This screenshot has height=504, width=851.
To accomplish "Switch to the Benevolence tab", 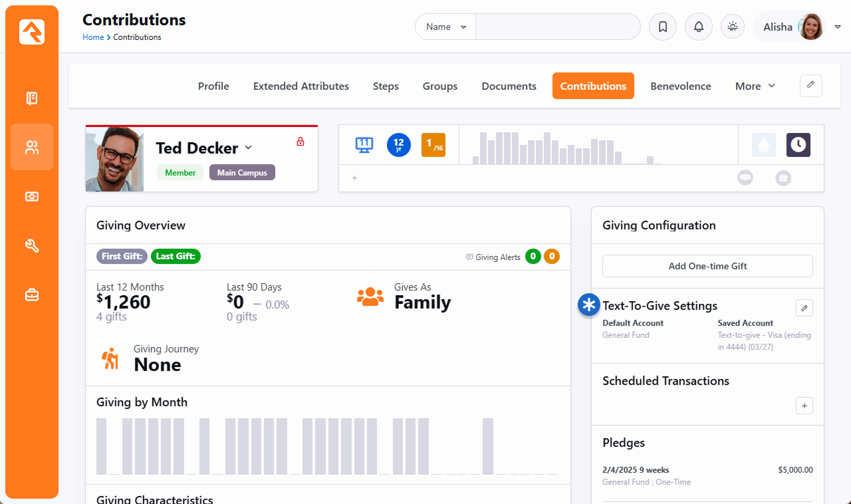I will coord(680,86).
